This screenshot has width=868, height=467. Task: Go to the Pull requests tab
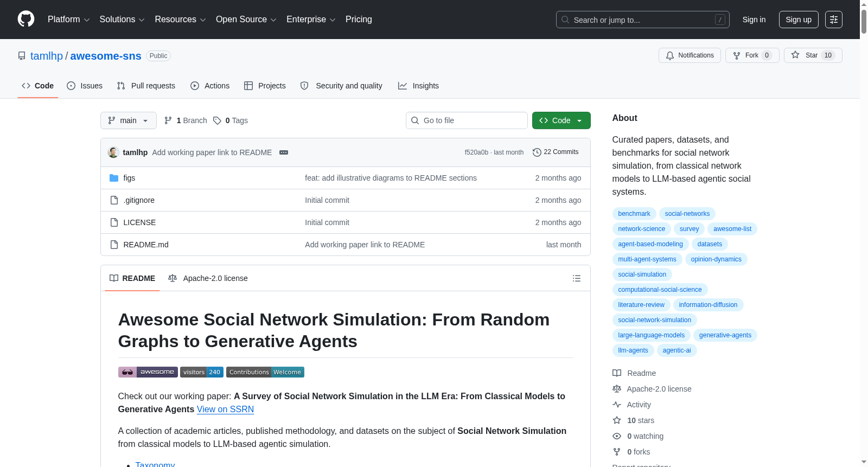(146, 86)
